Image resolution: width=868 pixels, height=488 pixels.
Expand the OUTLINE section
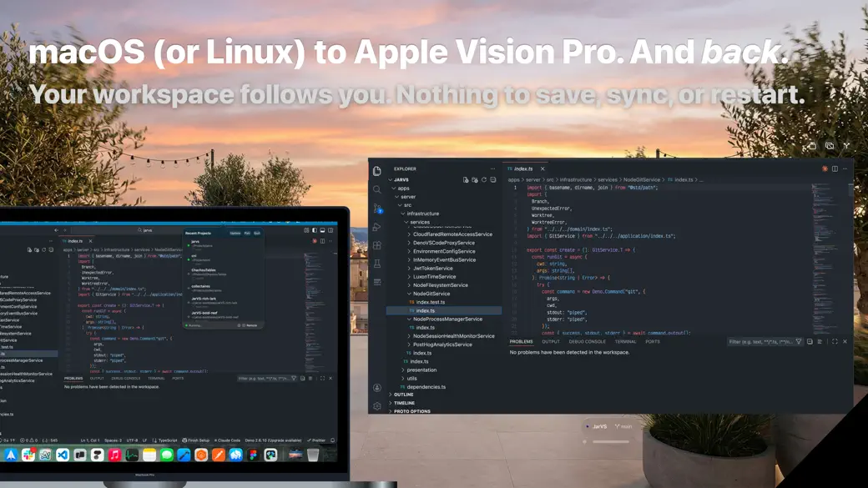(403, 395)
